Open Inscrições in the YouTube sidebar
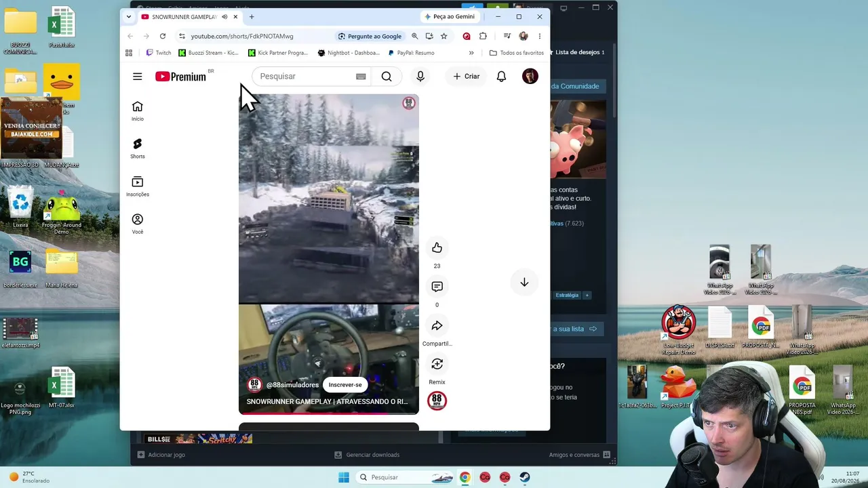 point(138,186)
